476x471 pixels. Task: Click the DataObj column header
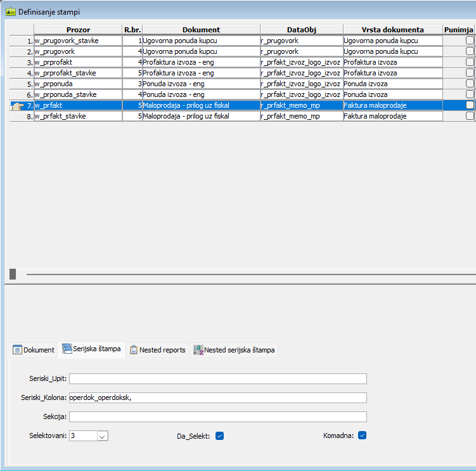pyautogui.click(x=302, y=30)
